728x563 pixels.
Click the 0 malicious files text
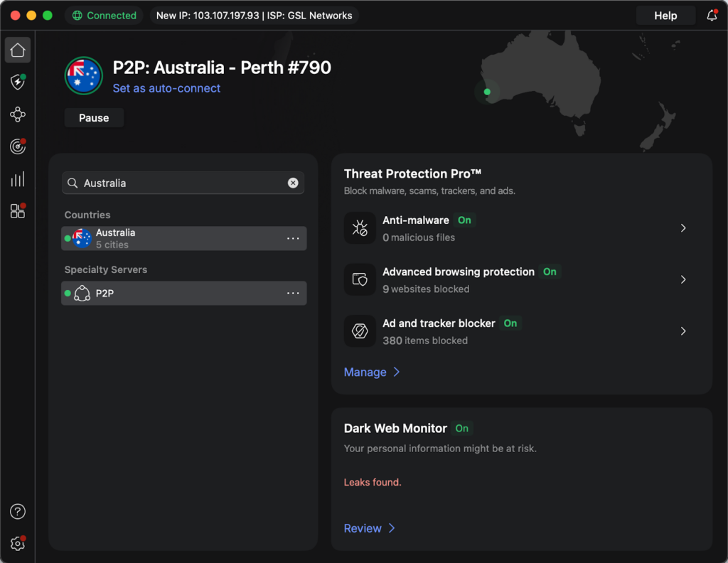(418, 237)
